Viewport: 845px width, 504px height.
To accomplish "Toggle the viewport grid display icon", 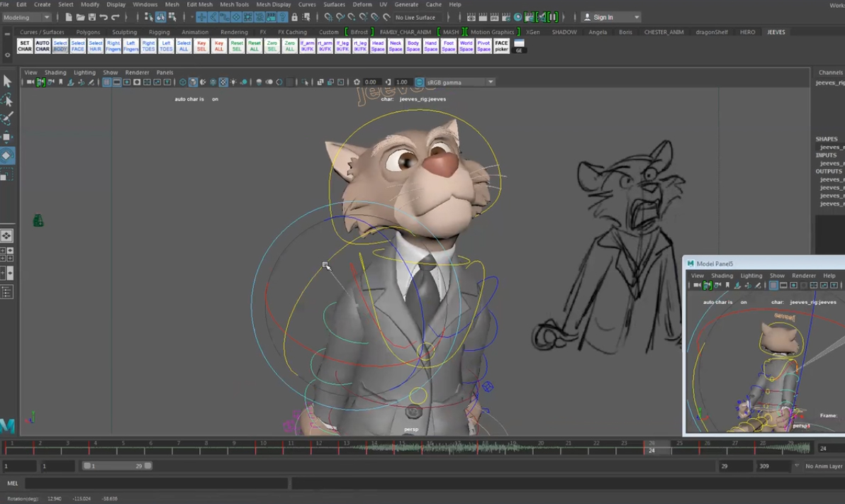I will pos(107,82).
